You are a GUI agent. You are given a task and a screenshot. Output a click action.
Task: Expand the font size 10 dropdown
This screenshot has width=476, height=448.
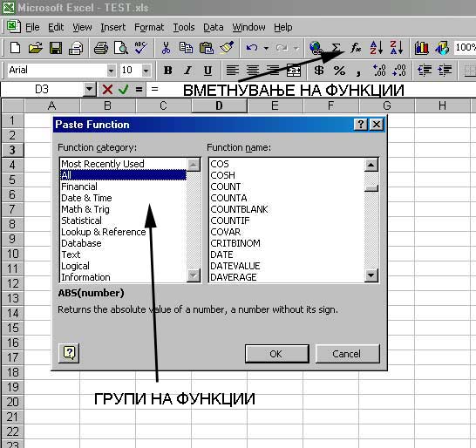[x=146, y=71]
